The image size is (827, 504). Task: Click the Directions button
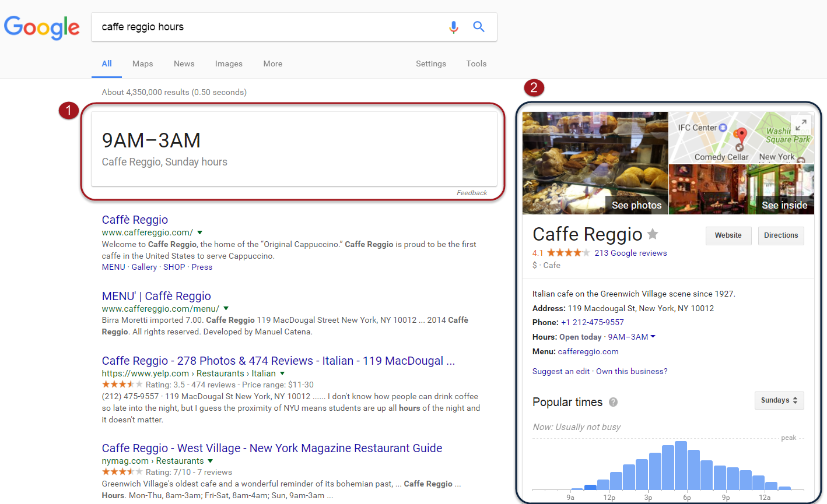coord(781,235)
